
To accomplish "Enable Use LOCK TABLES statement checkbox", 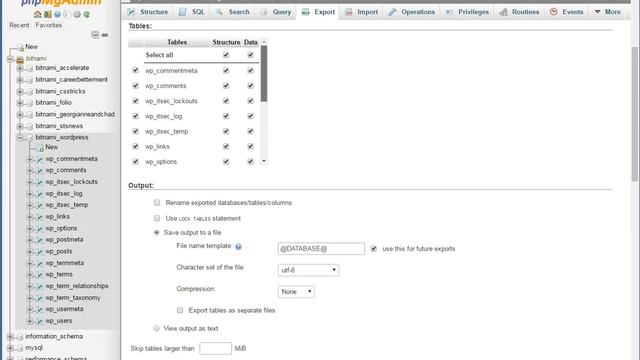I will [x=157, y=218].
